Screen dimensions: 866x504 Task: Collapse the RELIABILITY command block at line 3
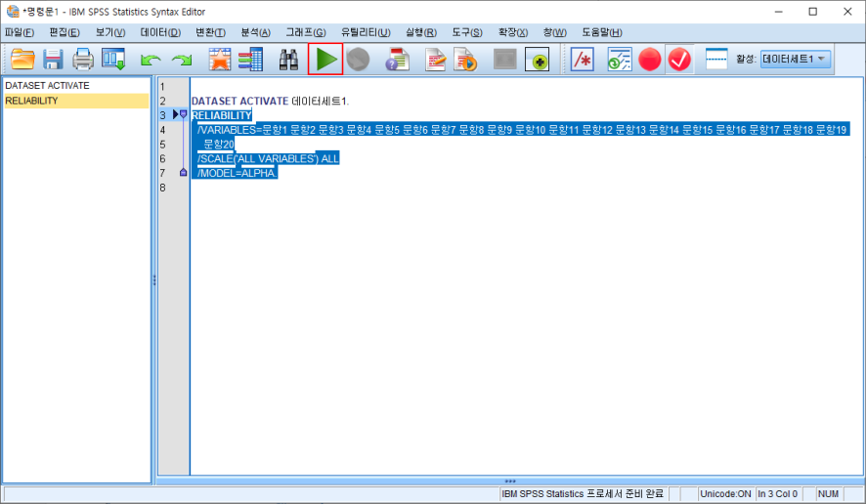pos(184,114)
